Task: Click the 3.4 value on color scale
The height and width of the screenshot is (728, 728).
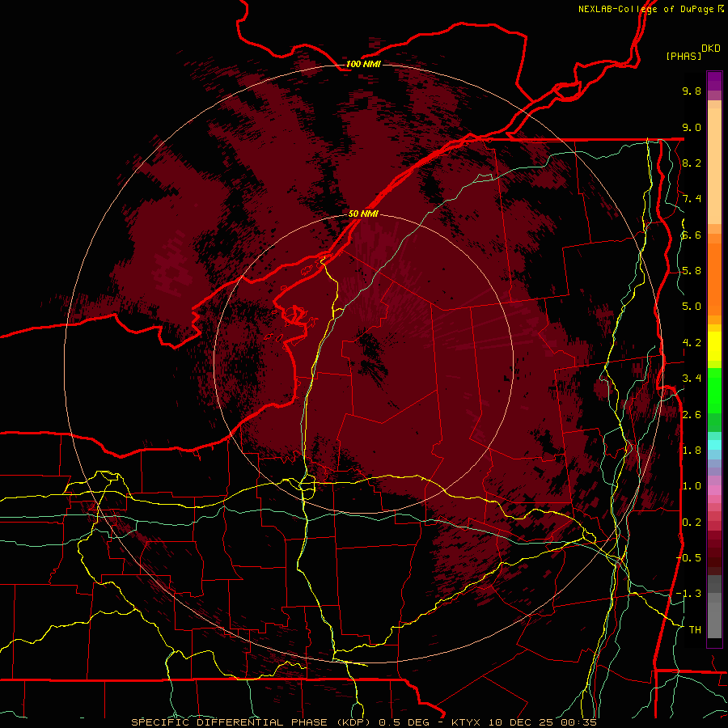Action: [692, 379]
